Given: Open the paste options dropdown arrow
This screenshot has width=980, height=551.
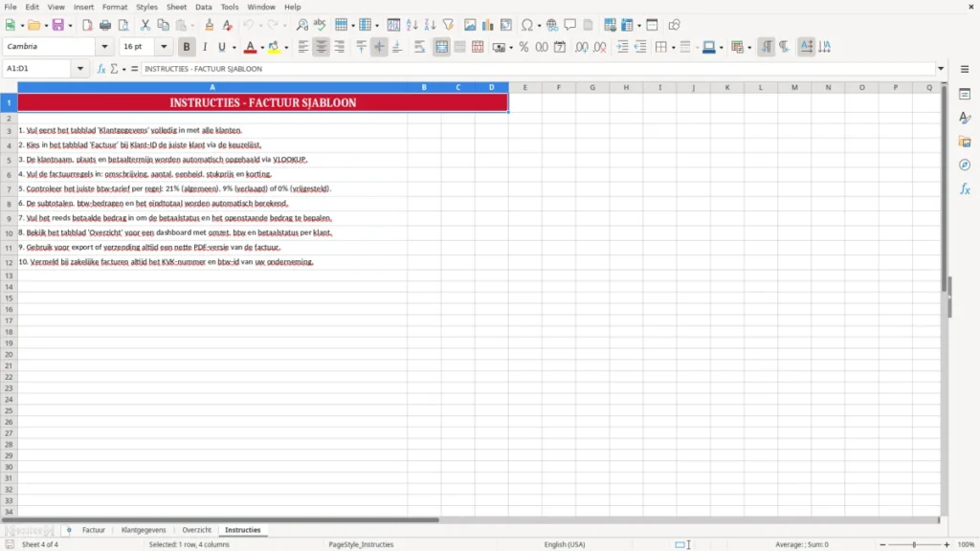Looking at the screenshot, I should [191, 26].
